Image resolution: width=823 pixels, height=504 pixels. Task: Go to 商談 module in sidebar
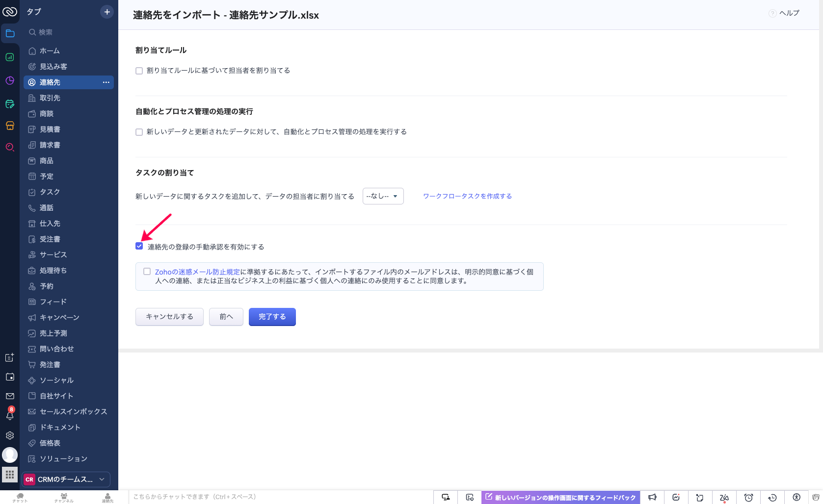[x=47, y=114]
